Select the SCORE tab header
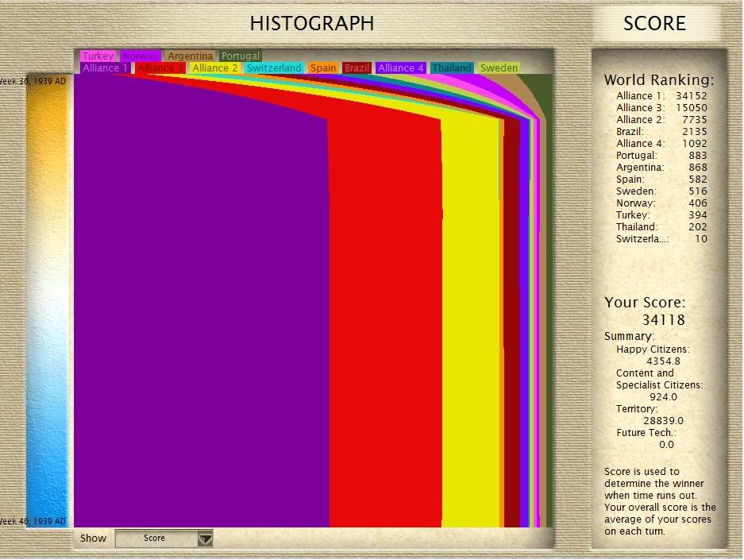The image size is (744, 560). [654, 23]
